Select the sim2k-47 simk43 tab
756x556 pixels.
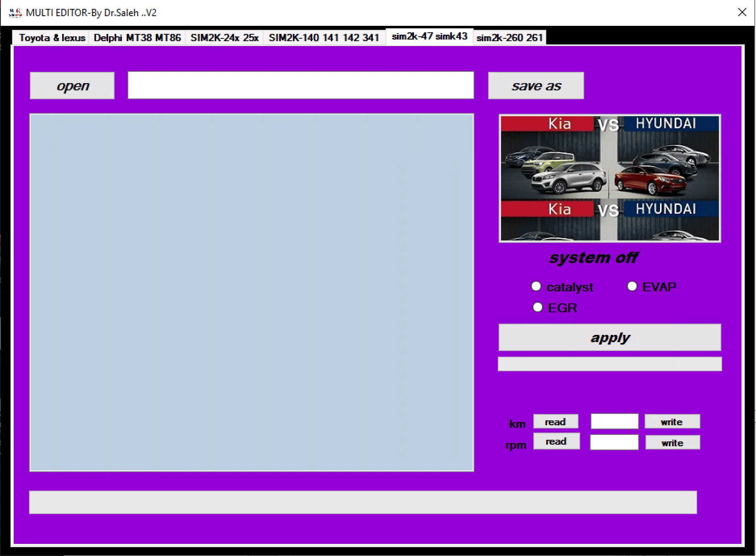(429, 36)
